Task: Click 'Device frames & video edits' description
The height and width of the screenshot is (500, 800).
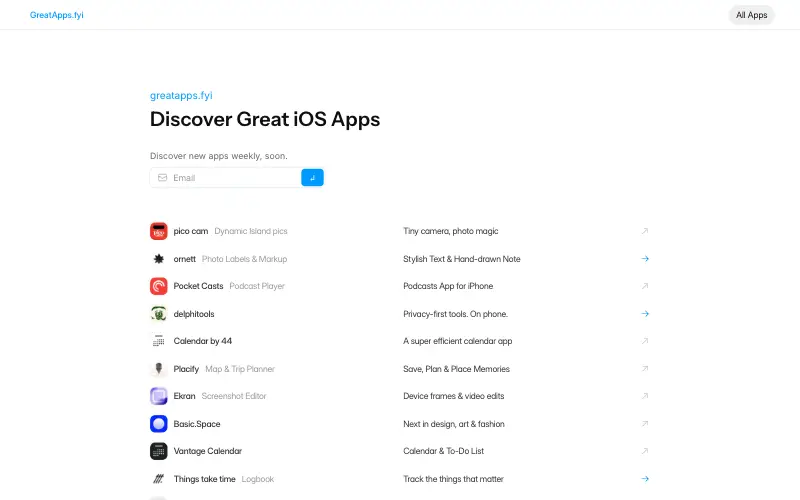Action: coord(454,396)
